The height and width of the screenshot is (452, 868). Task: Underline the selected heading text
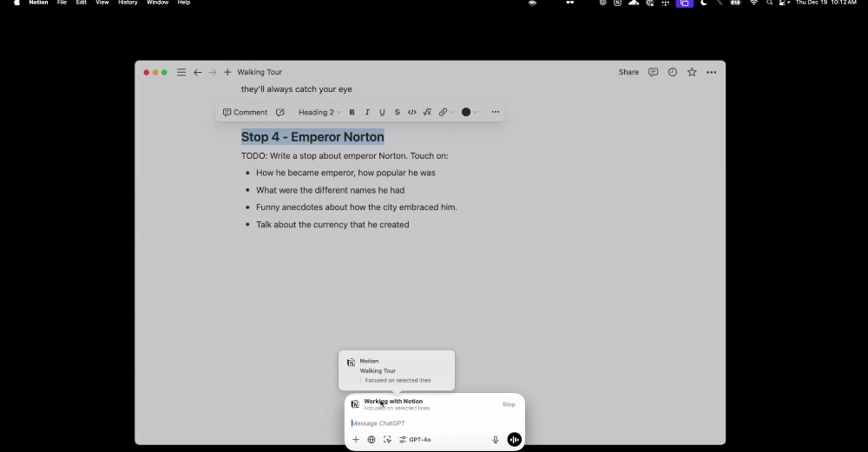(x=382, y=112)
